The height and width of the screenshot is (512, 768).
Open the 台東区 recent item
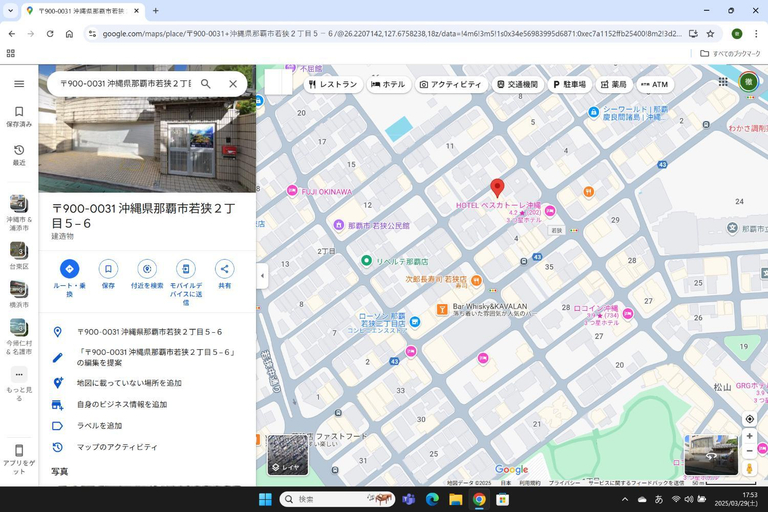coord(19,255)
